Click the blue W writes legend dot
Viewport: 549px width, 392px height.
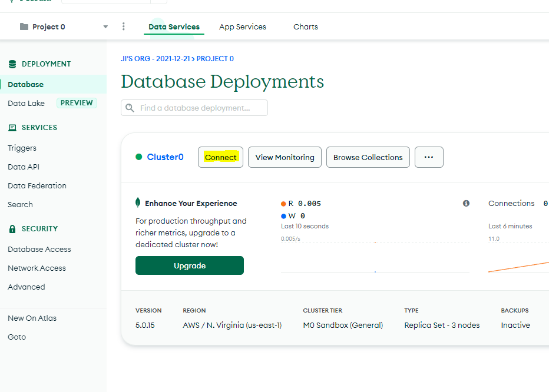[283, 216]
